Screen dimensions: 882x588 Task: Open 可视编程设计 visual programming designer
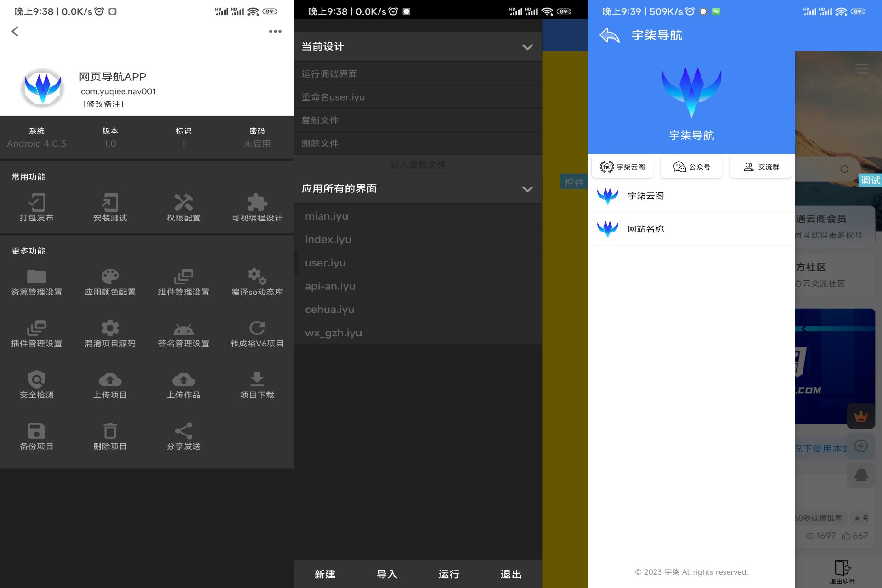coord(257,207)
